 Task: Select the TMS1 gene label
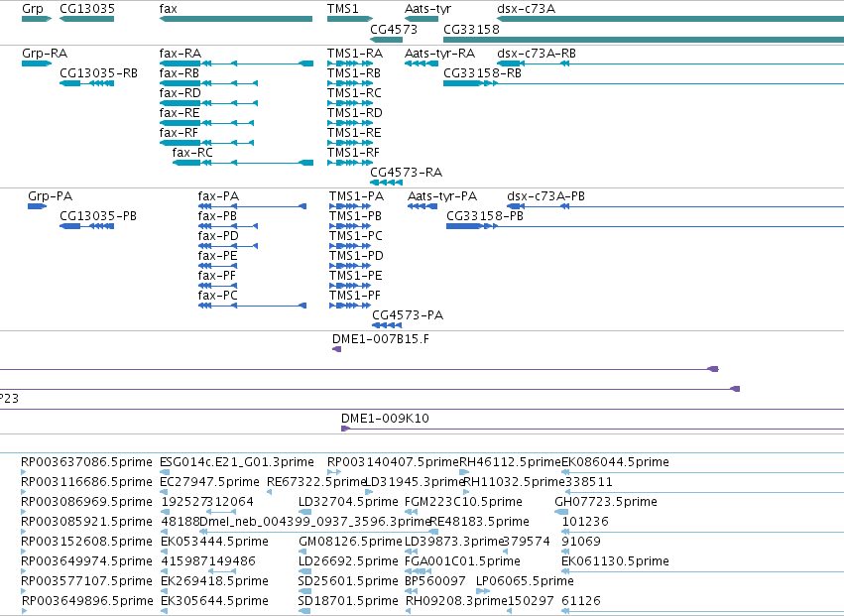342,9
